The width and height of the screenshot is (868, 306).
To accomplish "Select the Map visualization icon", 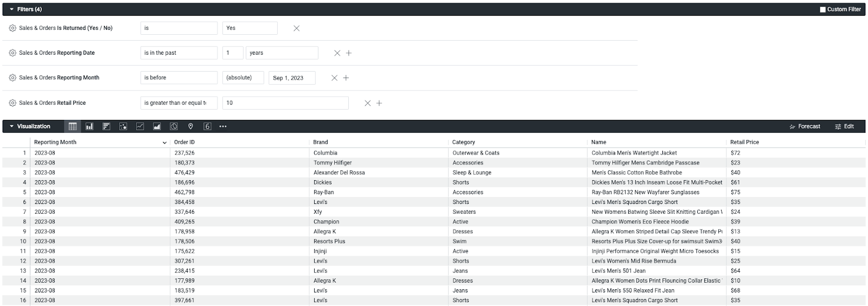I will [190, 126].
